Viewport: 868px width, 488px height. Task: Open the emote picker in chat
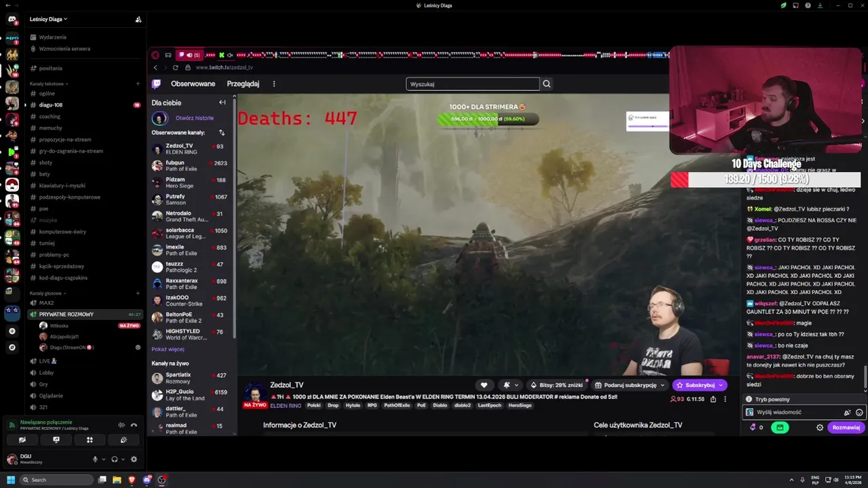point(859,412)
